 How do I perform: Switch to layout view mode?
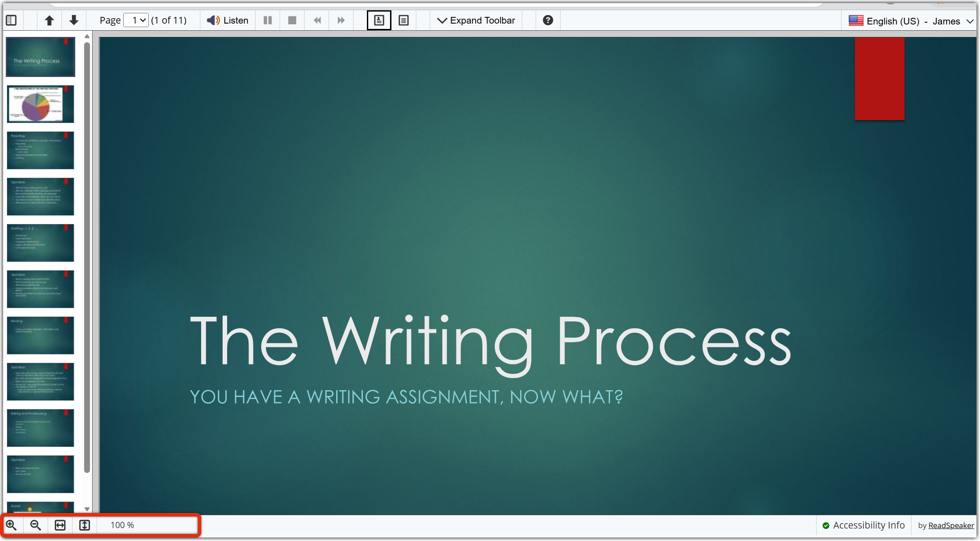point(379,20)
